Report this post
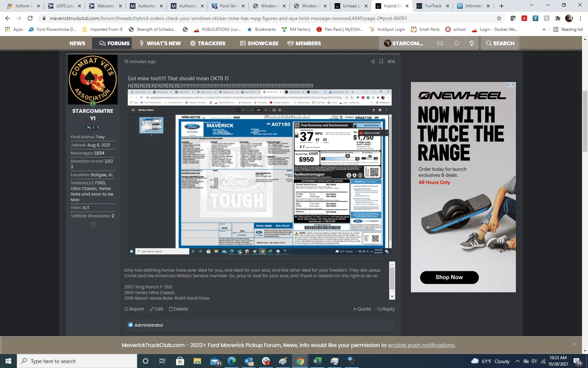588x368 pixels. (134, 309)
